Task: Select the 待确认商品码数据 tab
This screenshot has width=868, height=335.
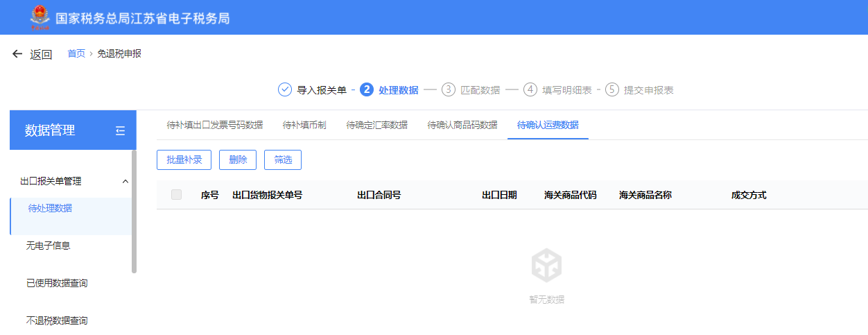Action: pyautogui.click(x=462, y=125)
